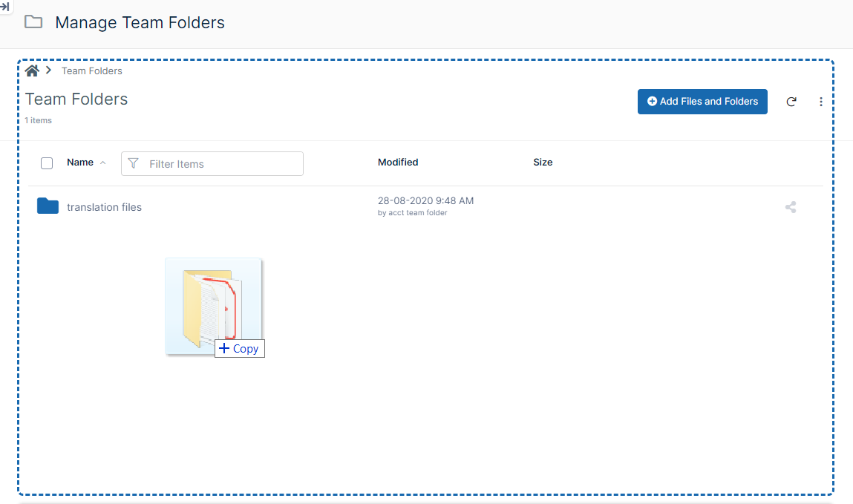Open the three-dot more options menu
This screenshot has width=853, height=504.
click(x=820, y=102)
